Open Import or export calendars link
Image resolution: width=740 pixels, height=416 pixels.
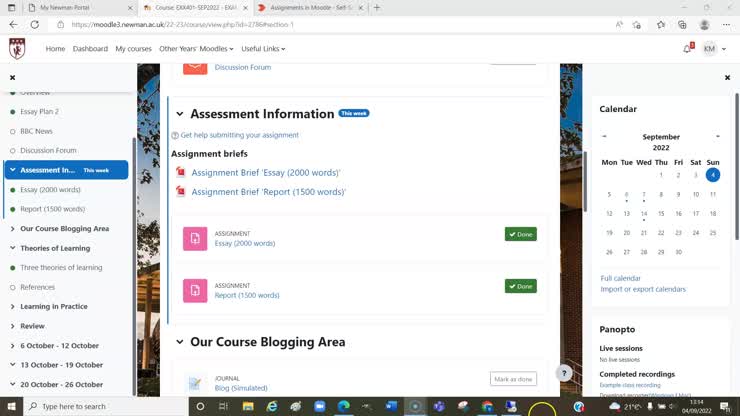point(643,289)
